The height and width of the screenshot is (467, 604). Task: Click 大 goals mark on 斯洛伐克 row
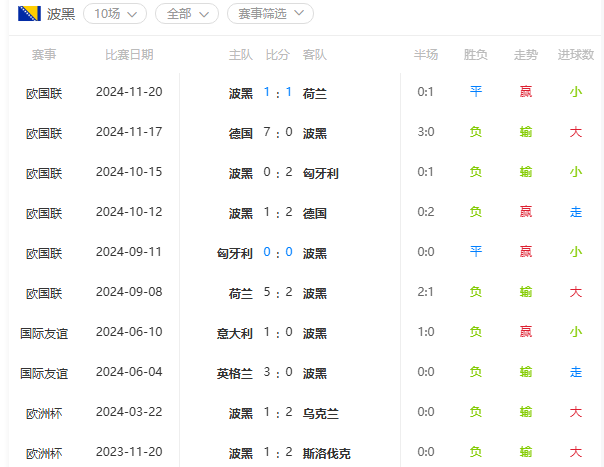[575, 452]
